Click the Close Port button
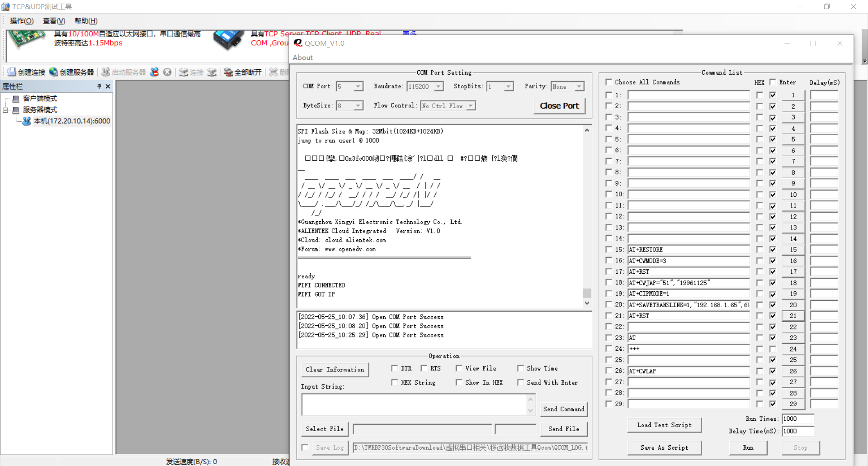Screen dimensions: 868x466 click(559, 105)
